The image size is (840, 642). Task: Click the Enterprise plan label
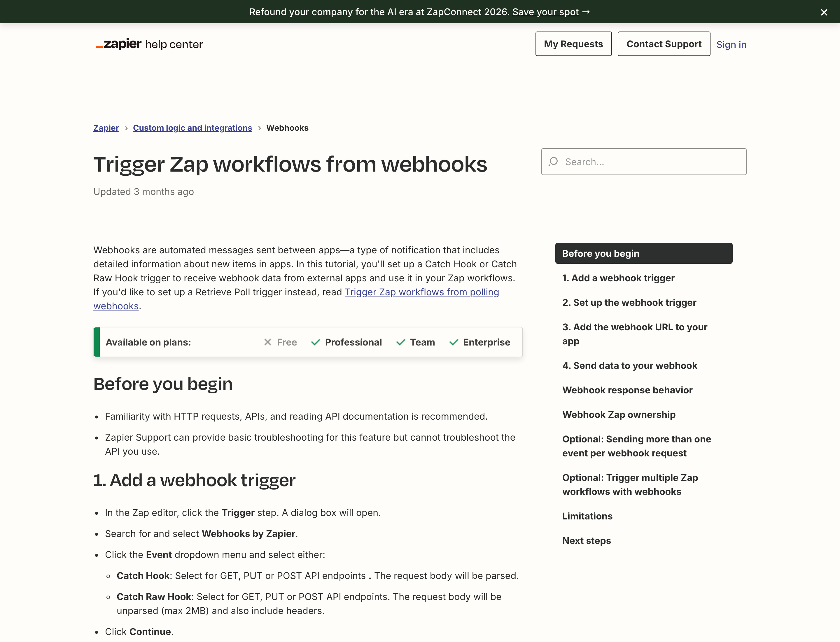tap(486, 342)
